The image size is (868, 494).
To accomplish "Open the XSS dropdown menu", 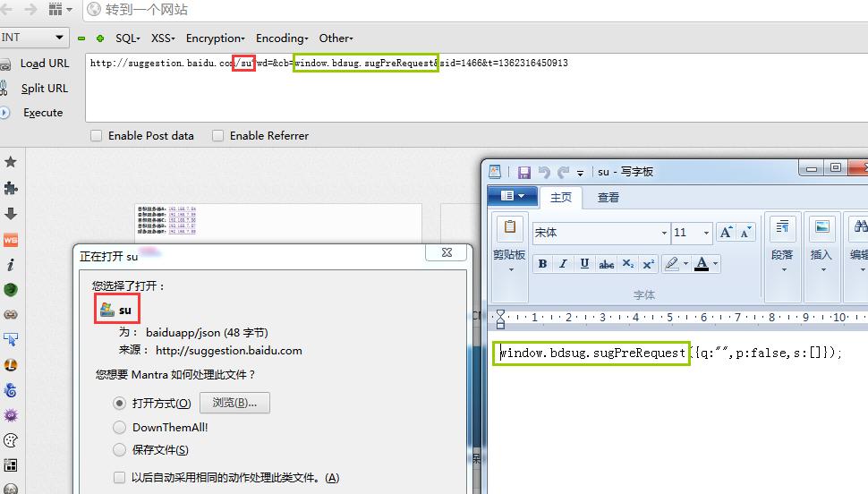I will click(163, 38).
